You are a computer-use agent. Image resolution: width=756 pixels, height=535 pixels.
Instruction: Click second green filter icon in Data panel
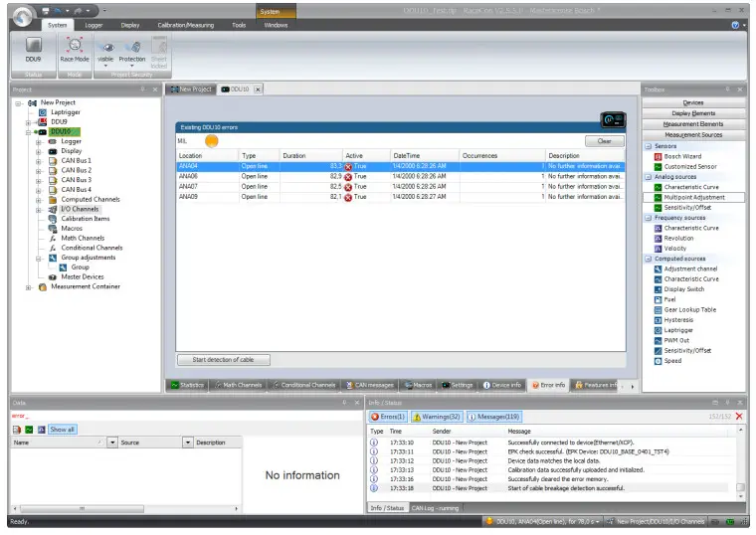[x=29, y=430]
